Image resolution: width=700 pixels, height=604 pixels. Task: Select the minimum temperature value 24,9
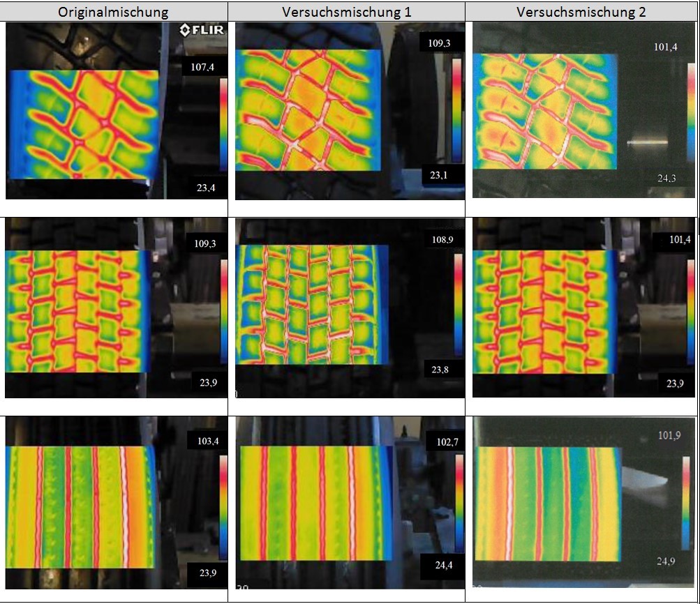(x=666, y=561)
